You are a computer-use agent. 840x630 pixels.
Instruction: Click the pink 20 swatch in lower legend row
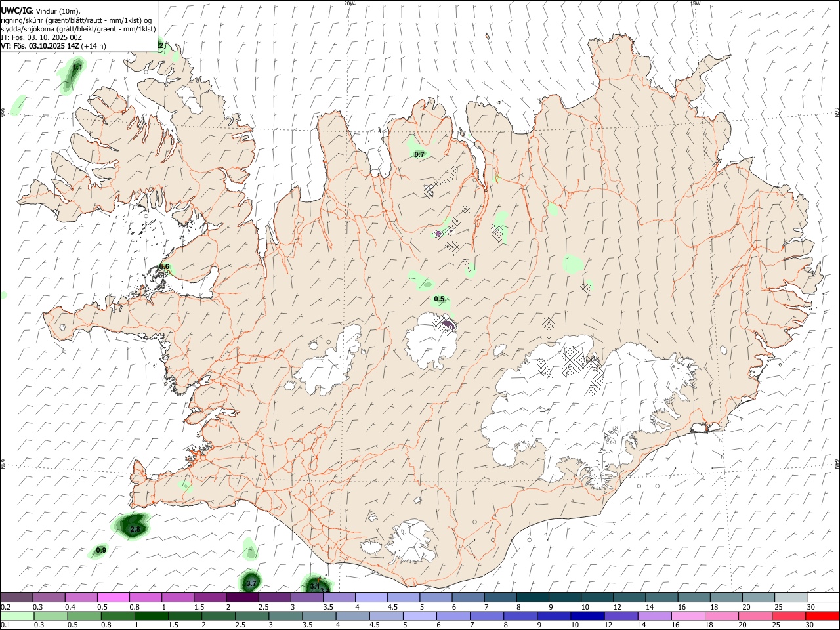pyautogui.click(x=755, y=616)
